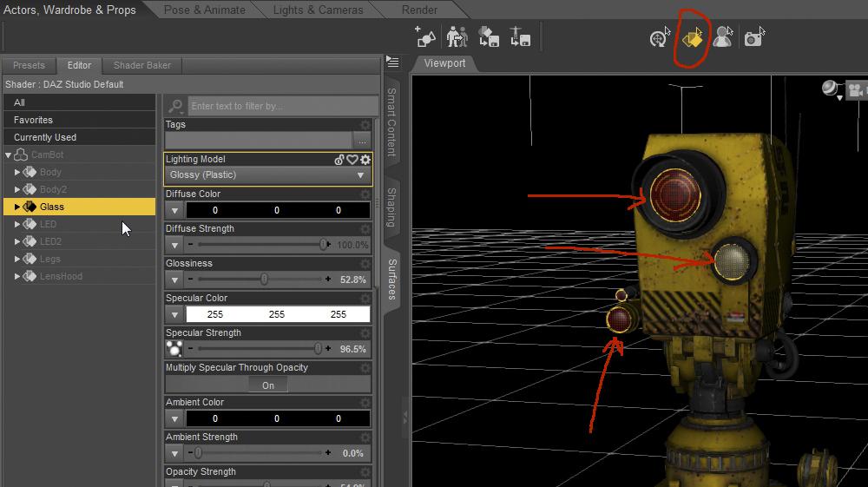Viewport: 868px width, 487px height.
Task: Collapse the CamBot tree node
Action: pyautogui.click(x=9, y=155)
